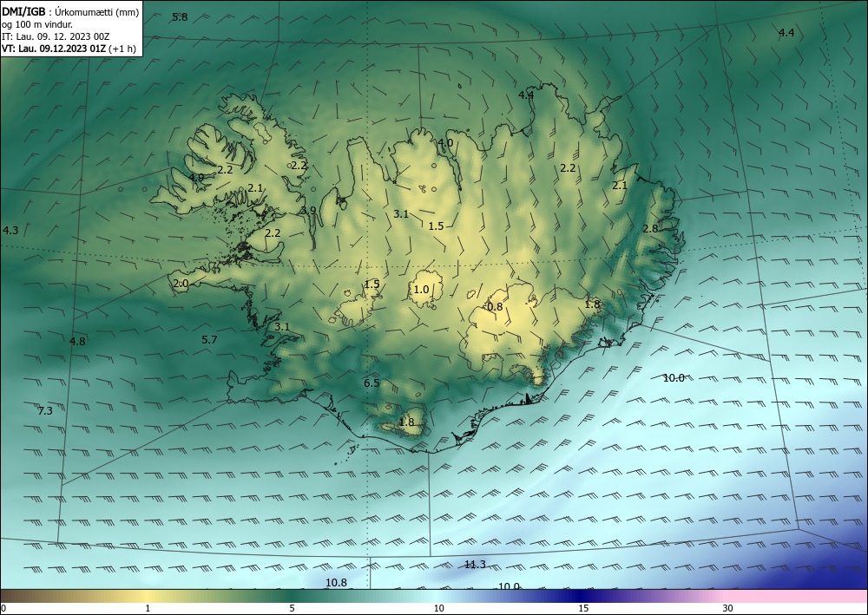This screenshot has height=615, width=868.
Task: Click the 2.8 neighbour value 2.1 in the east
Action: tap(620, 186)
